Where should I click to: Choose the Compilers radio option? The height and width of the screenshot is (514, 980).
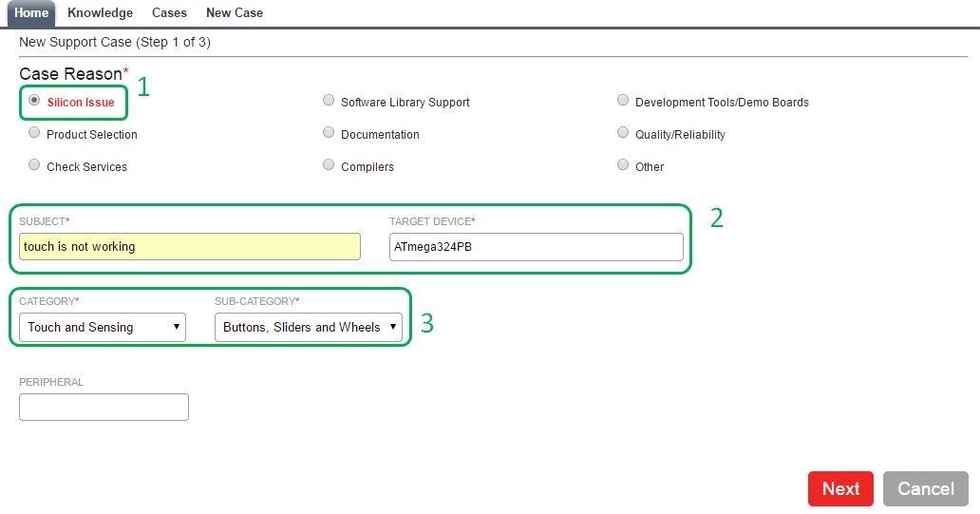(329, 165)
